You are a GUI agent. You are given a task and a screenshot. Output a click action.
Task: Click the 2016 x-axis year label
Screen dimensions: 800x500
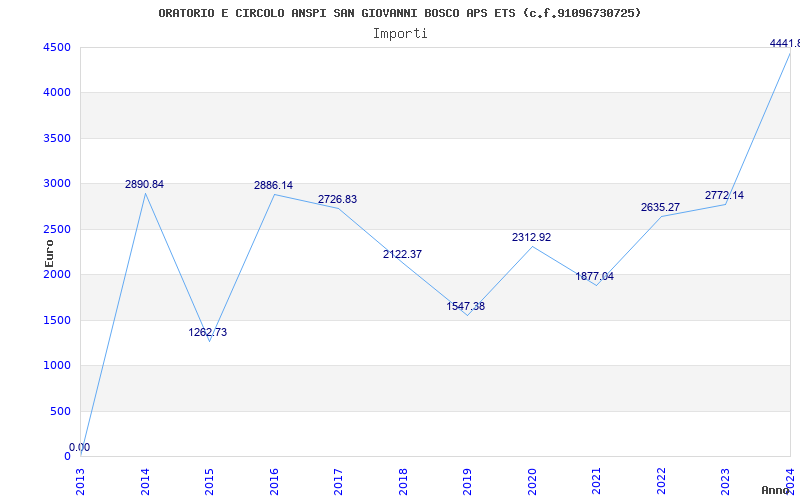coord(274,481)
